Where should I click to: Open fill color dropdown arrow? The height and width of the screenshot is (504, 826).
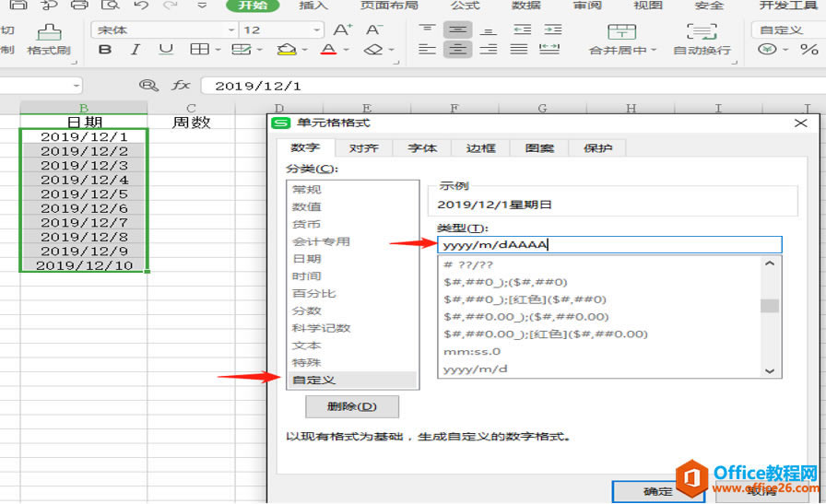tap(304, 50)
